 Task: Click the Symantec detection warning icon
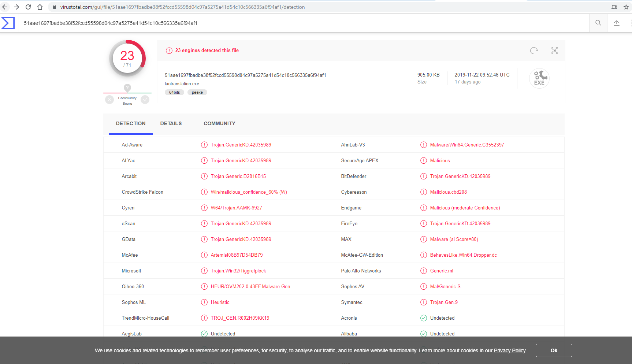tap(424, 302)
